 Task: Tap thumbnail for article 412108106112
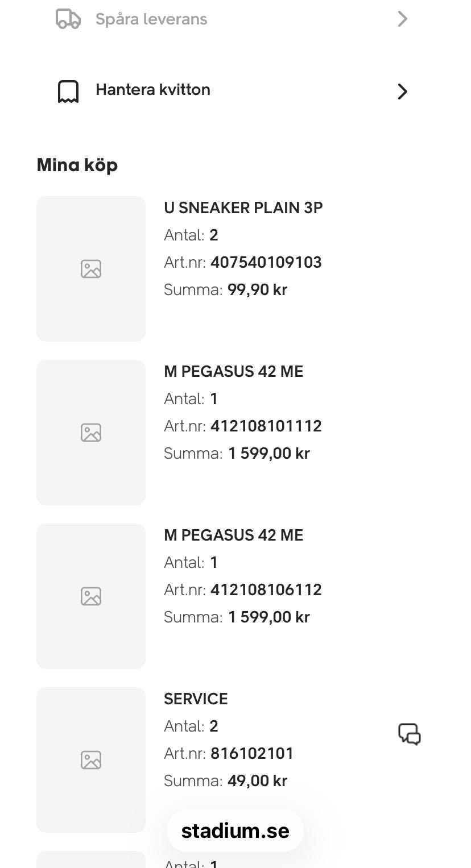pyautogui.click(x=91, y=596)
